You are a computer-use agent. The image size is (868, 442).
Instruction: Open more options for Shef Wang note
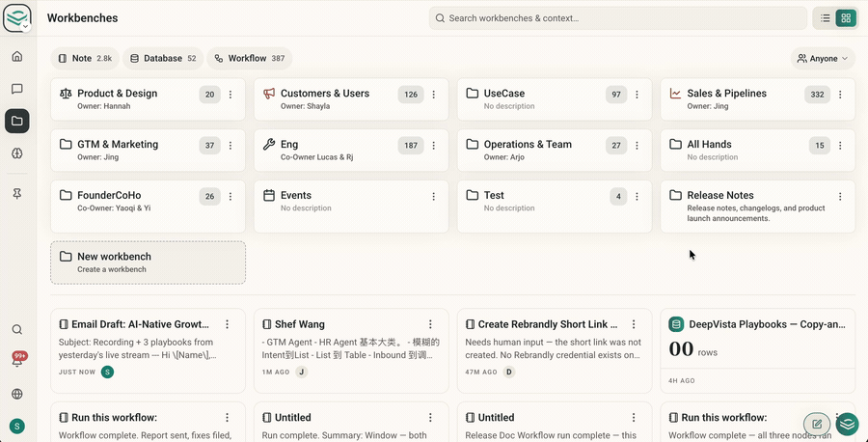pyautogui.click(x=430, y=324)
